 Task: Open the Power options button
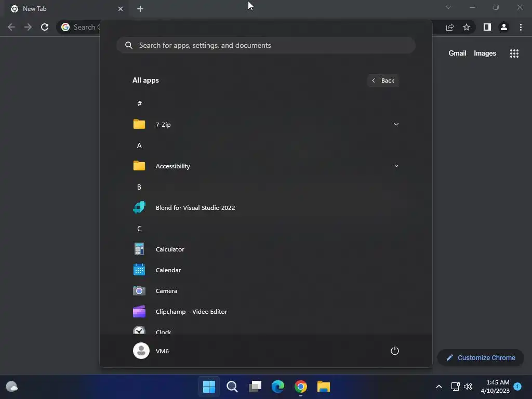[x=395, y=351]
